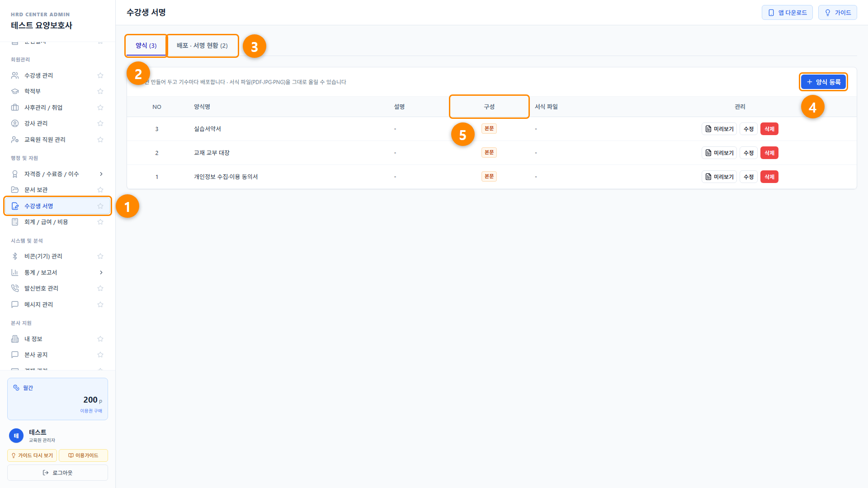The width and height of the screenshot is (868, 488).
Task: Click the 발신번호 관리 phone icon
Action: click(x=15, y=288)
